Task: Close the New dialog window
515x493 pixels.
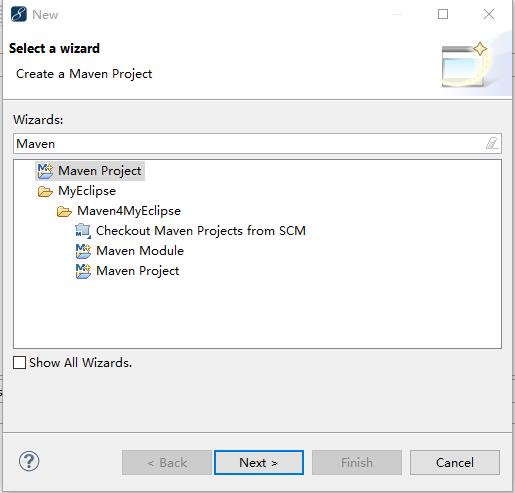Action: click(x=489, y=14)
